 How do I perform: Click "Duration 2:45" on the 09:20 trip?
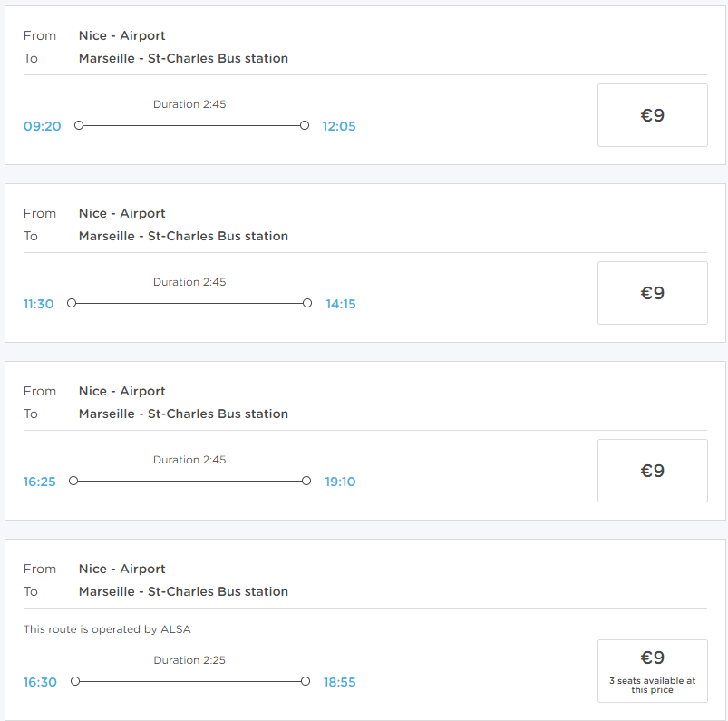click(189, 104)
